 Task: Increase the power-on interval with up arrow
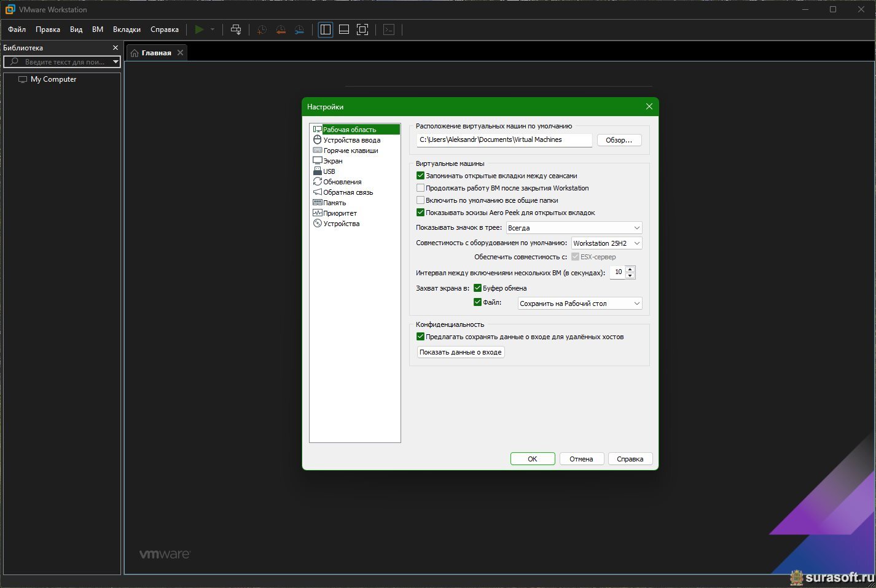tap(630, 269)
